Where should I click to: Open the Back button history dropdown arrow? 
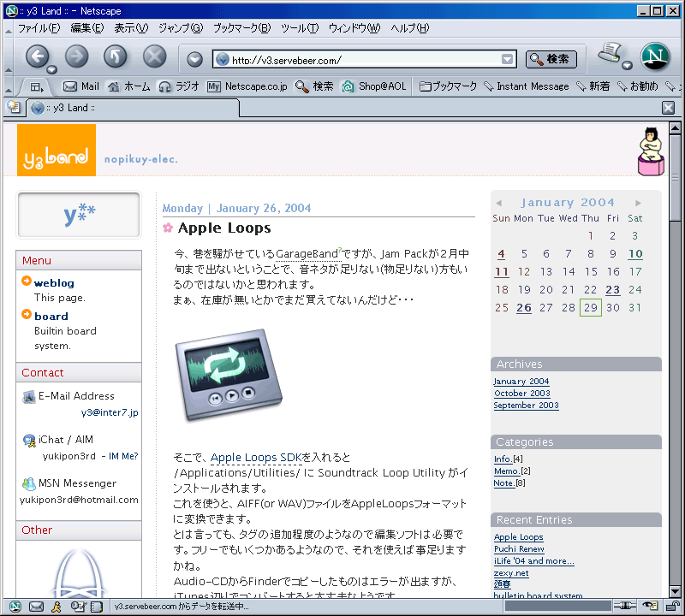pyautogui.click(x=52, y=70)
